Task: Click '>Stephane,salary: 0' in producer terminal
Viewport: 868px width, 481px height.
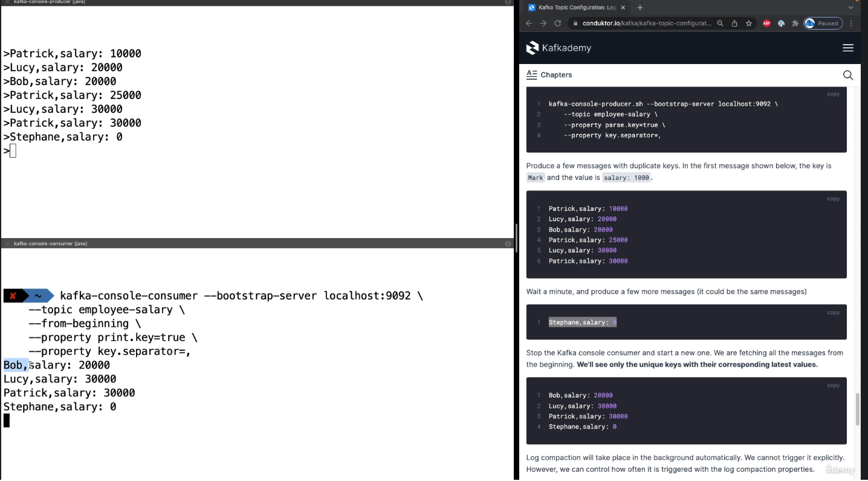Action: [x=63, y=137]
